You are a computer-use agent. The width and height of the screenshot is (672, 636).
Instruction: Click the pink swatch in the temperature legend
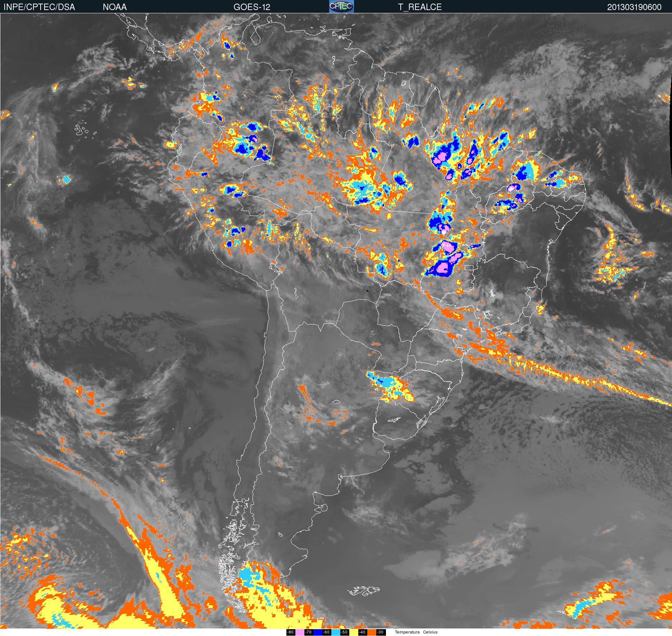(x=300, y=632)
